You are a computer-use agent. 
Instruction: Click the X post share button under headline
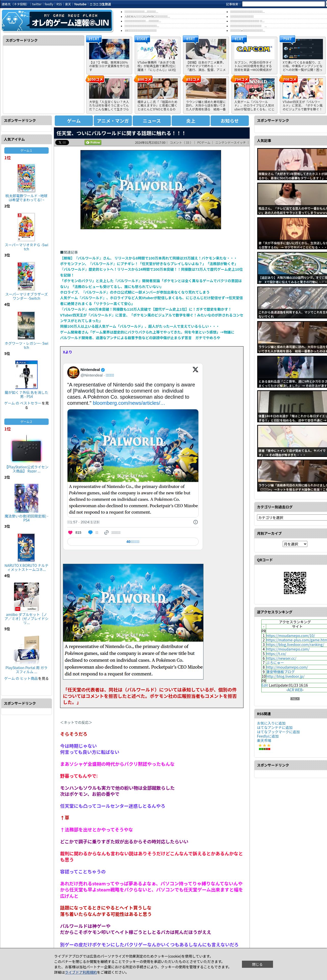[62, 142]
